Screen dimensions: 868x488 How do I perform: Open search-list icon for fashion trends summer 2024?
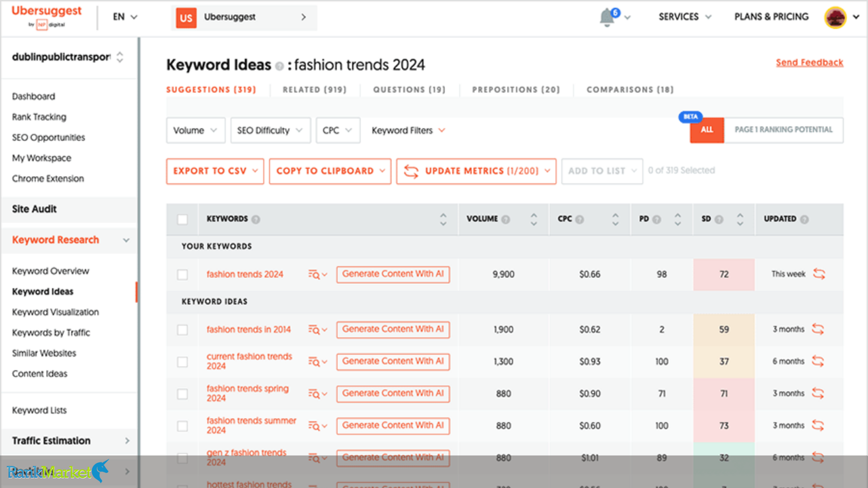[317, 426]
